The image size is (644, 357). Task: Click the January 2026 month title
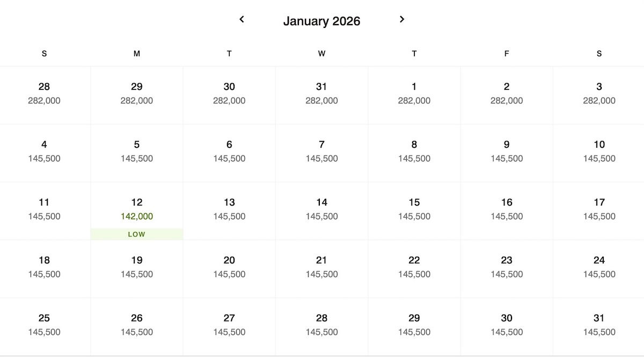321,21
